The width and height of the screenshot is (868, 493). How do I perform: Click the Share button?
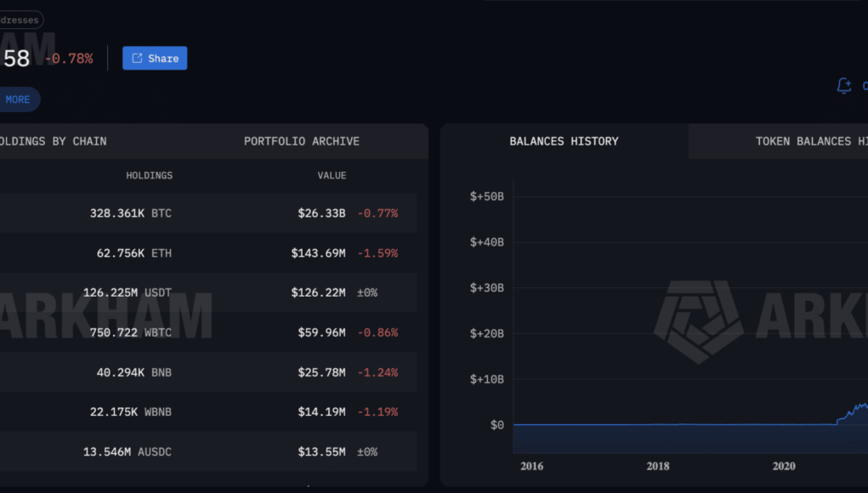(155, 58)
